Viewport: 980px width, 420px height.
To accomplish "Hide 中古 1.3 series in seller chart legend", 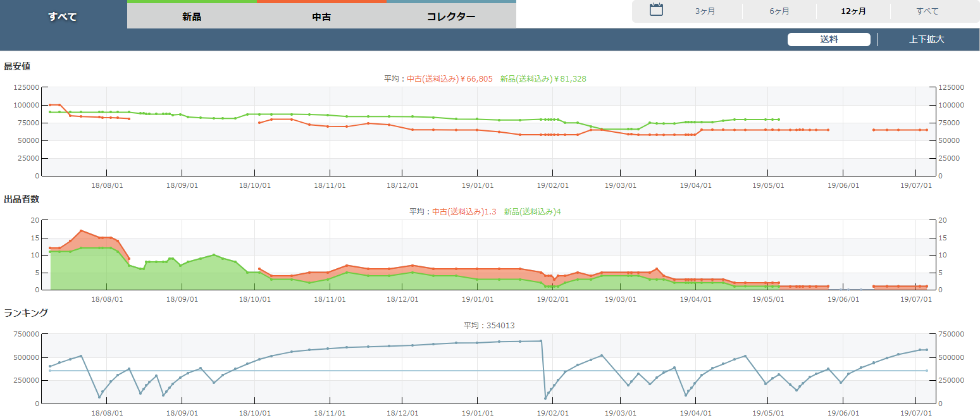I will (x=464, y=212).
